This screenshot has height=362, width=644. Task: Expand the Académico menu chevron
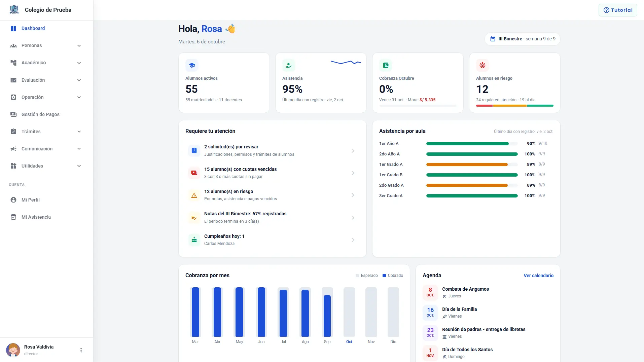pyautogui.click(x=79, y=63)
